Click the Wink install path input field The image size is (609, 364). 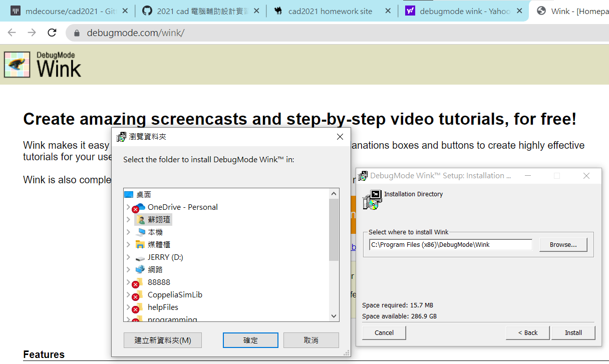pos(451,245)
